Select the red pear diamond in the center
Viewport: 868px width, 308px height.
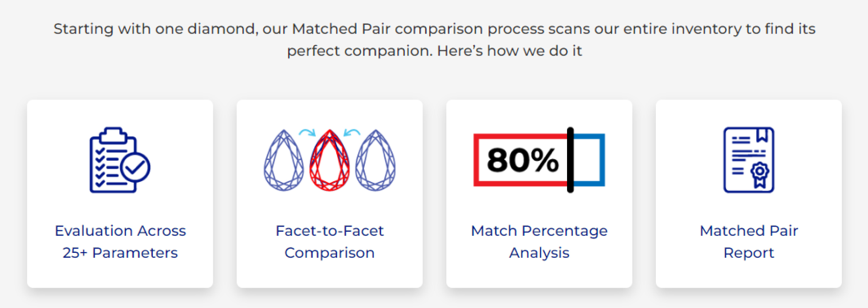[x=330, y=161]
